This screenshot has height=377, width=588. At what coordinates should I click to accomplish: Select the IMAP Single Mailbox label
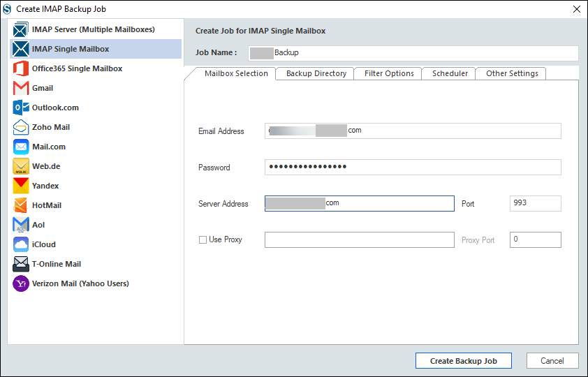(71, 49)
